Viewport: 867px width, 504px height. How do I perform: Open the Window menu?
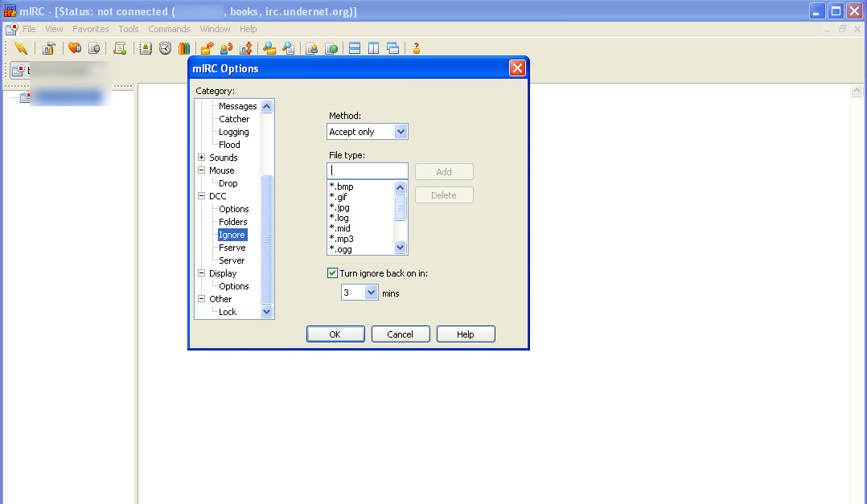215,29
